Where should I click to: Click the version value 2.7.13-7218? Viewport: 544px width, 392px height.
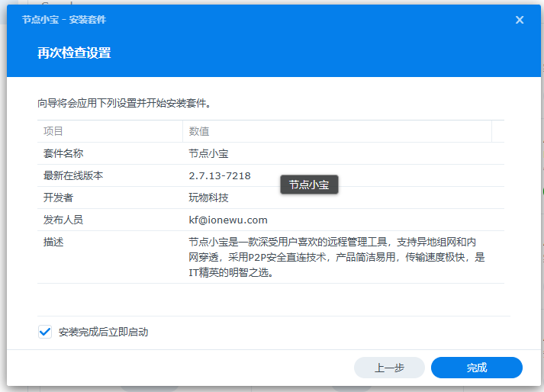click(x=220, y=175)
